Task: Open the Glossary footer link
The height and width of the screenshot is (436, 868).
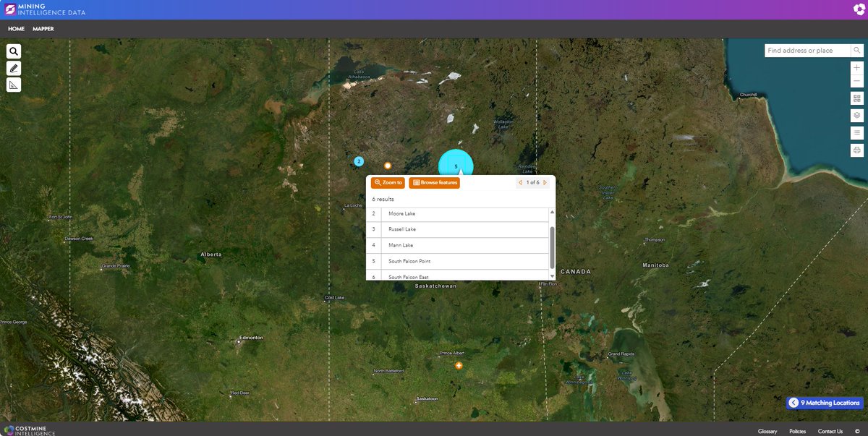Action: tap(767, 432)
